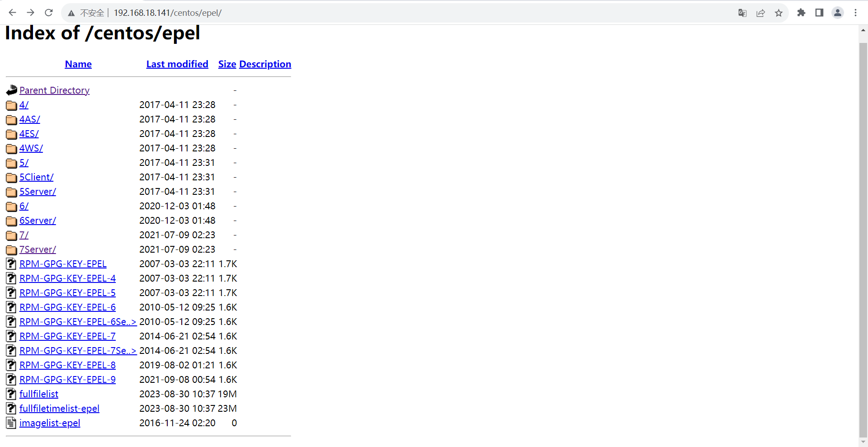868x447 pixels.
Task: Download the RPM-GPG-KEY-EPEL-5 file
Action: coord(67,293)
